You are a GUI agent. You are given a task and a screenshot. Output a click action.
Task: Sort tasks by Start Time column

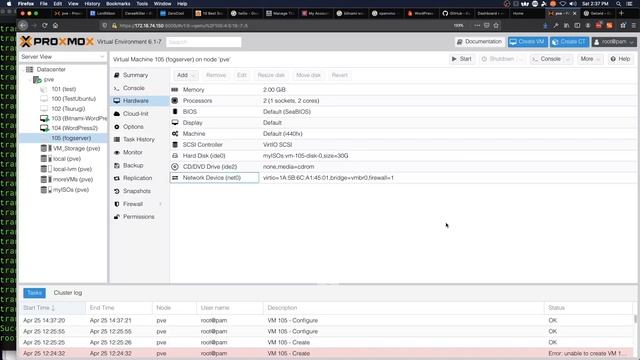(52, 308)
